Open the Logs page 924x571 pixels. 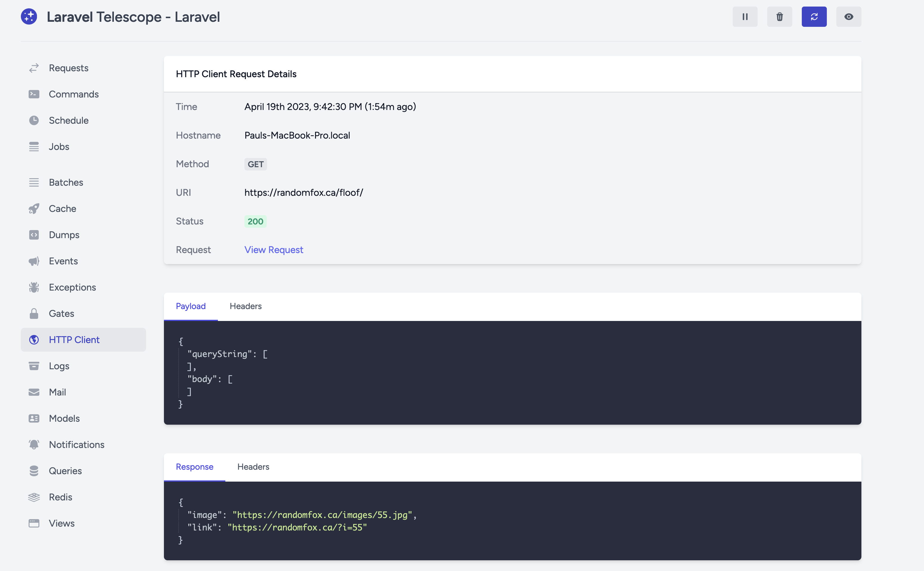83,366
